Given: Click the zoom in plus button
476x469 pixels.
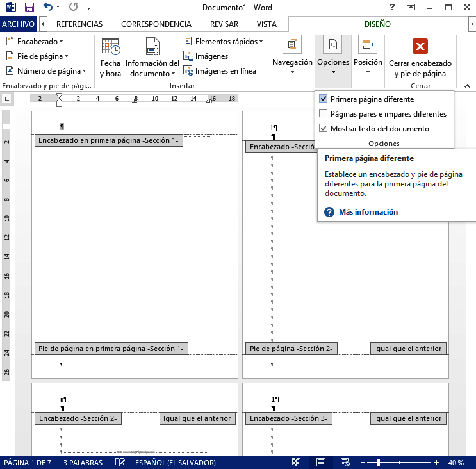Looking at the screenshot, I should click(x=436, y=463).
